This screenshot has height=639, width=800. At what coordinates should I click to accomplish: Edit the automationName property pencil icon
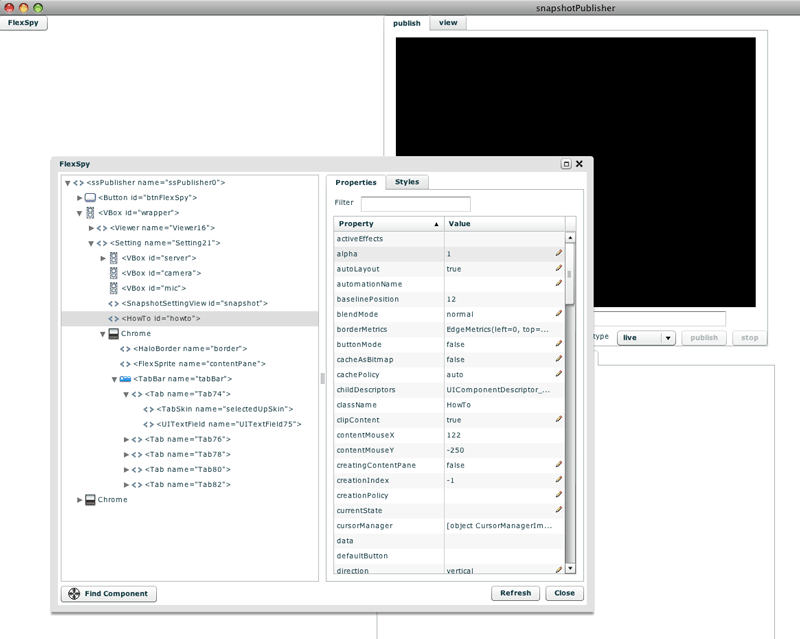click(x=559, y=283)
